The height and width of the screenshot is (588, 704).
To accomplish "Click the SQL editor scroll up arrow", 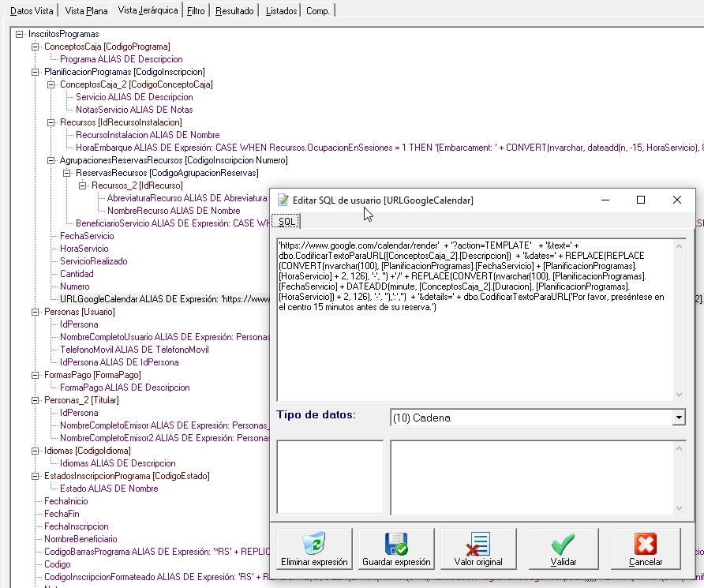I will pyautogui.click(x=679, y=245).
